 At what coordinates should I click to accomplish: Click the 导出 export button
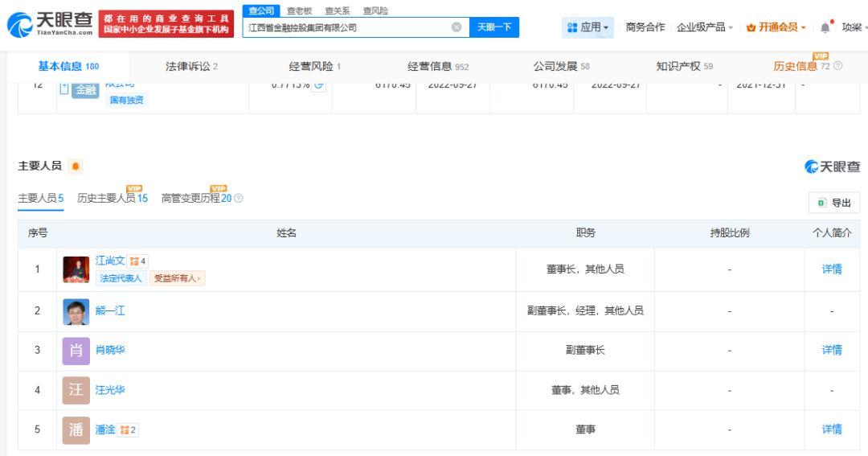point(834,203)
